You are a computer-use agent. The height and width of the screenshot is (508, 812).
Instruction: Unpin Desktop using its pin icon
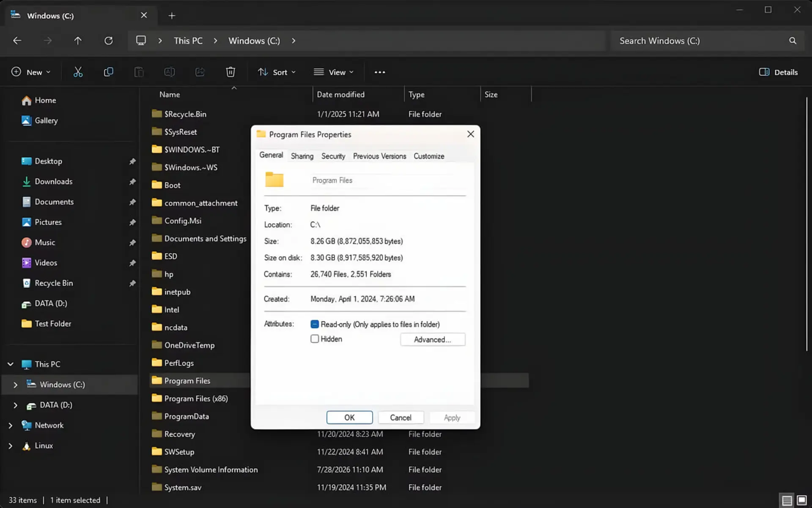(132, 161)
